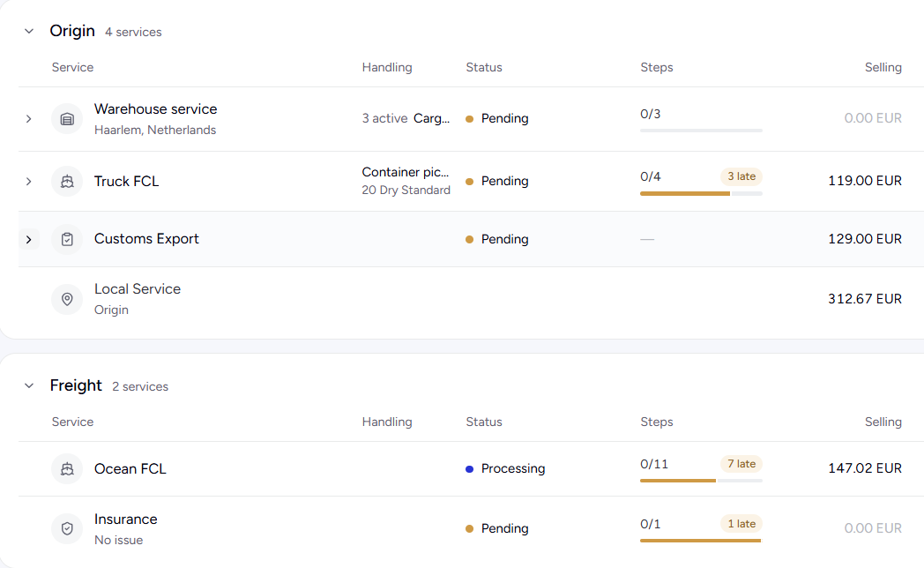This screenshot has width=924, height=568.
Task: Click the Origin section title
Action: pos(72,31)
